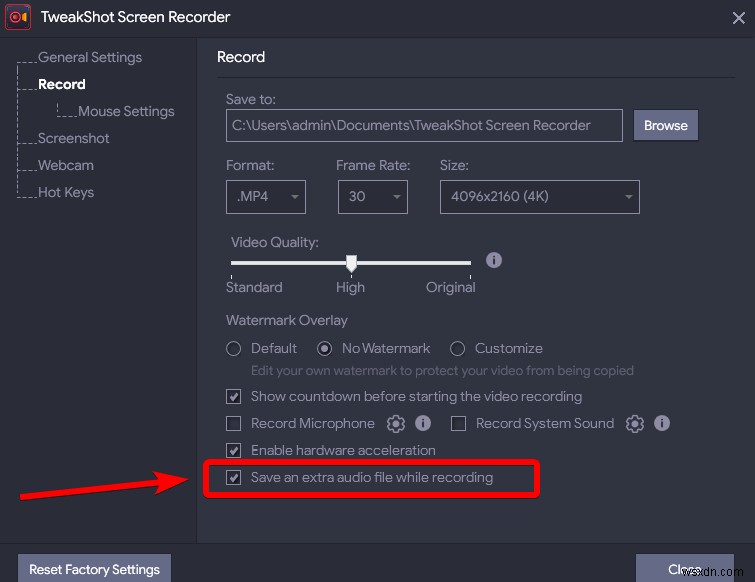755x582 pixels.
Task: Enable the Record Microphone checkbox
Action: pyautogui.click(x=234, y=424)
